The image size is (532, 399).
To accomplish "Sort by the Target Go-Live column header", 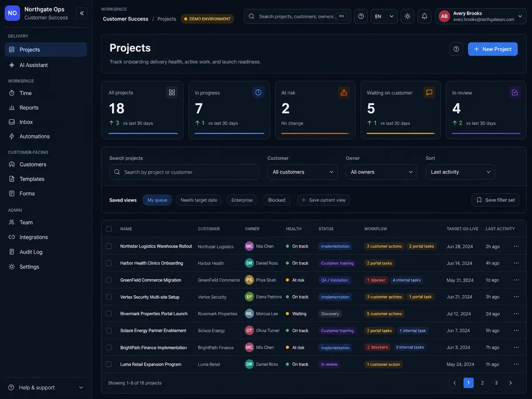I will (462, 229).
